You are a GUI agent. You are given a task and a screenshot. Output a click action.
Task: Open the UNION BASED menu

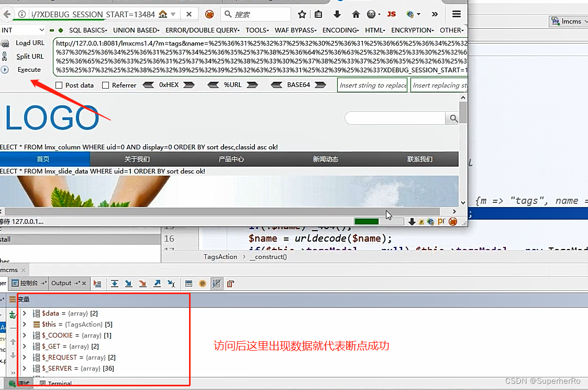tap(136, 30)
